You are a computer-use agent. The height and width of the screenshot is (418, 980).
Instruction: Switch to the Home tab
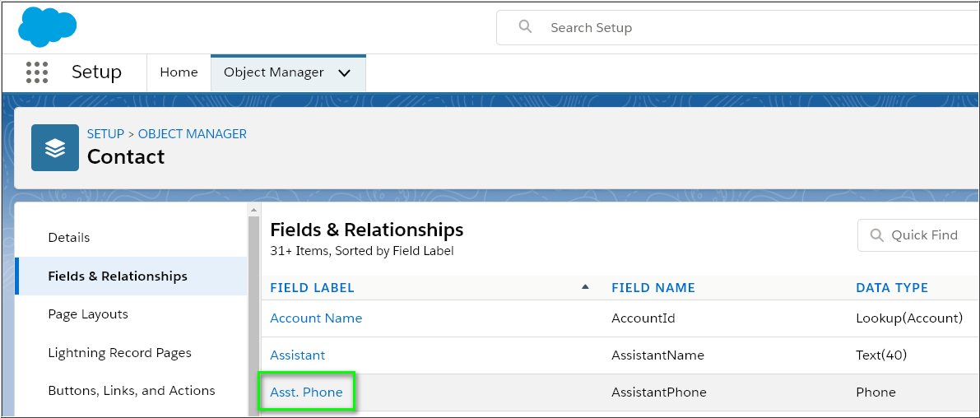[x=179, y=72]
